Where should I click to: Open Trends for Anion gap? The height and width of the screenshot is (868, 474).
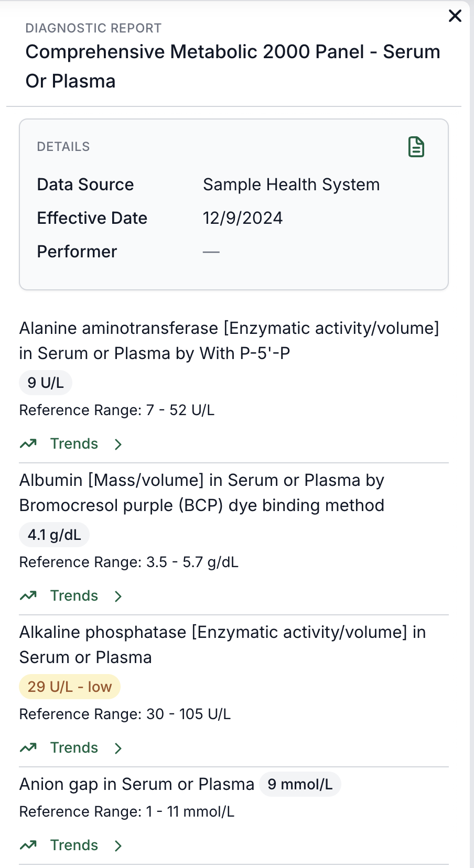pos(73,845)
